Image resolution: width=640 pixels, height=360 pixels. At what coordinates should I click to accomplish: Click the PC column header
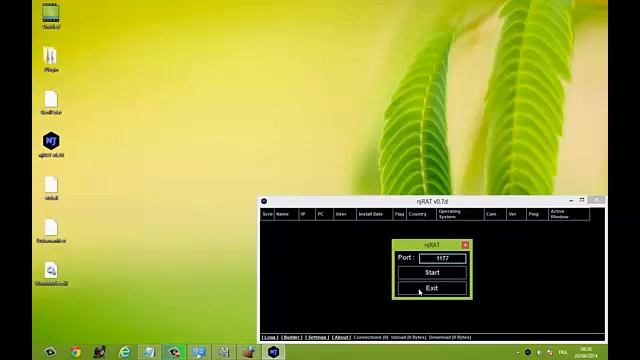(324, 214)
